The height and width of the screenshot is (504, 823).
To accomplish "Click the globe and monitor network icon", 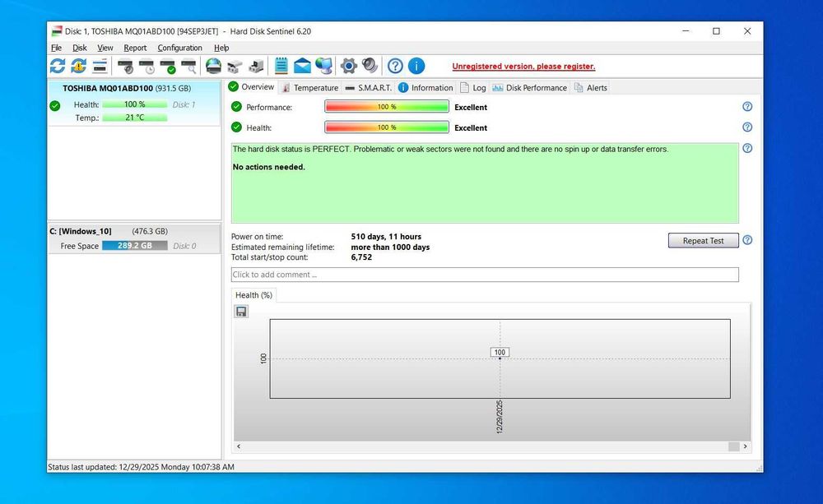I will click(323, 66).
